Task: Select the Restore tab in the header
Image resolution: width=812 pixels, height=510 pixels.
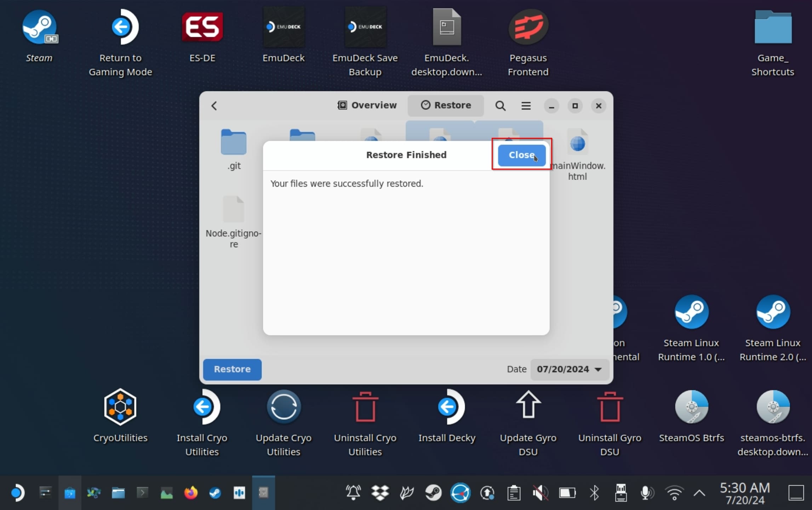Action: pos(446,105)
